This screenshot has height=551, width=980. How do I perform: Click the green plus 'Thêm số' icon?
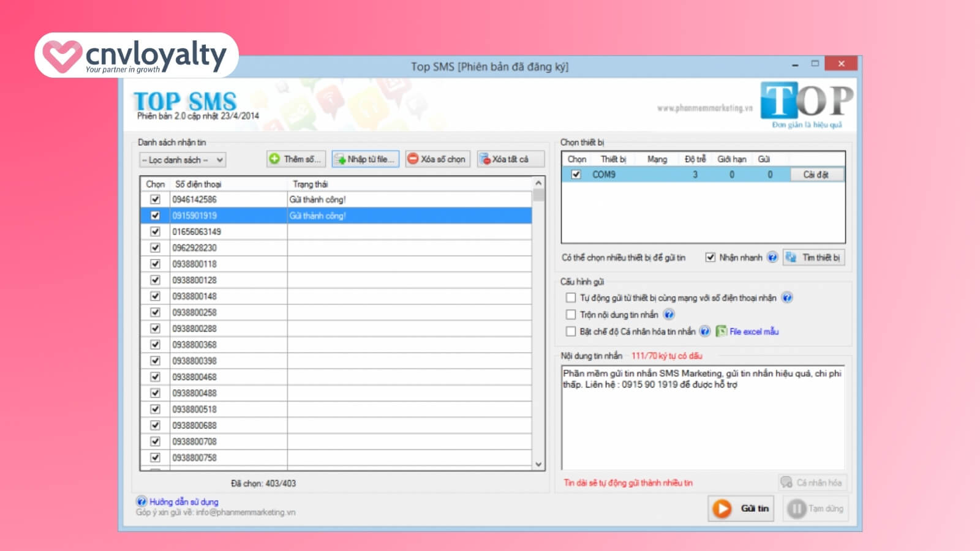274,159
